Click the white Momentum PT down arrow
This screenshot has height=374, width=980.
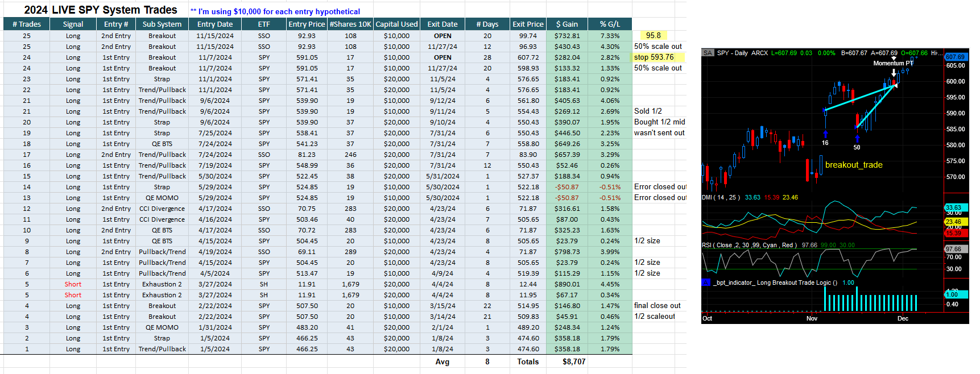894,72
